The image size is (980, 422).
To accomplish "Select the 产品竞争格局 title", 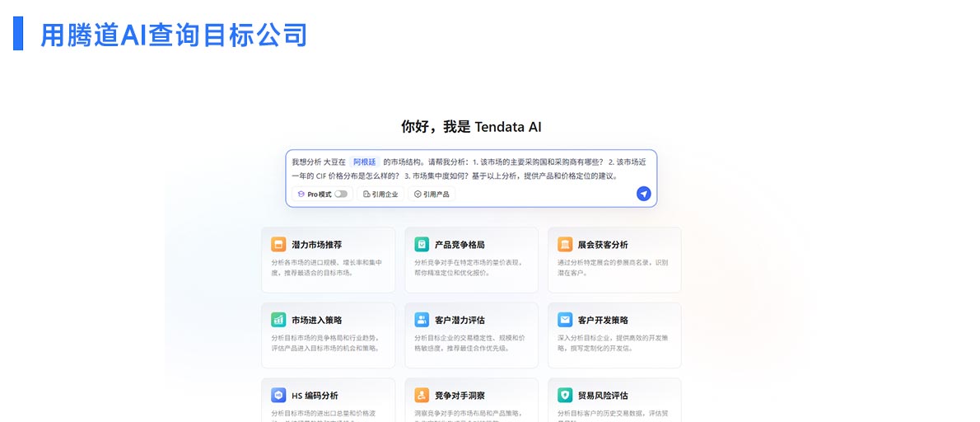I will point(460,245).
